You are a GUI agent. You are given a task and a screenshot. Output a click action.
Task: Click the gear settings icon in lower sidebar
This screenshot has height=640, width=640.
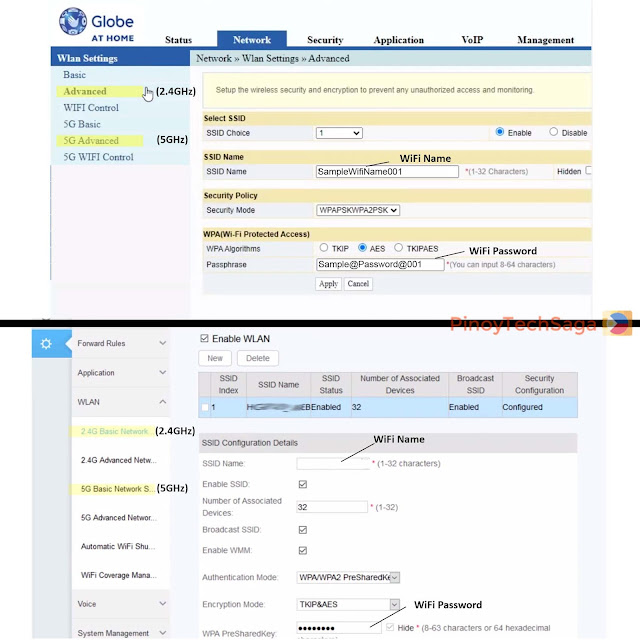pos(46,344)
